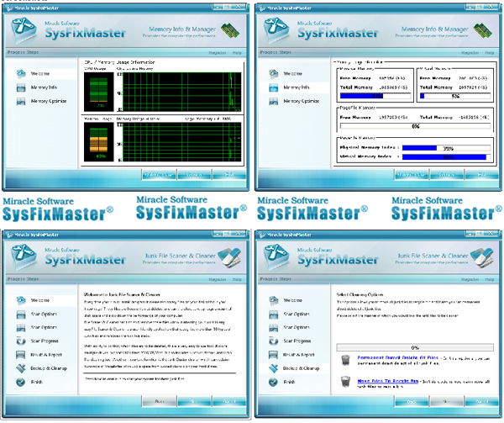The height and width of the screenshot is (423, 504).
Task: Click Welcome icon in memory details window sidebar
Action: click(x=274, y=74)
